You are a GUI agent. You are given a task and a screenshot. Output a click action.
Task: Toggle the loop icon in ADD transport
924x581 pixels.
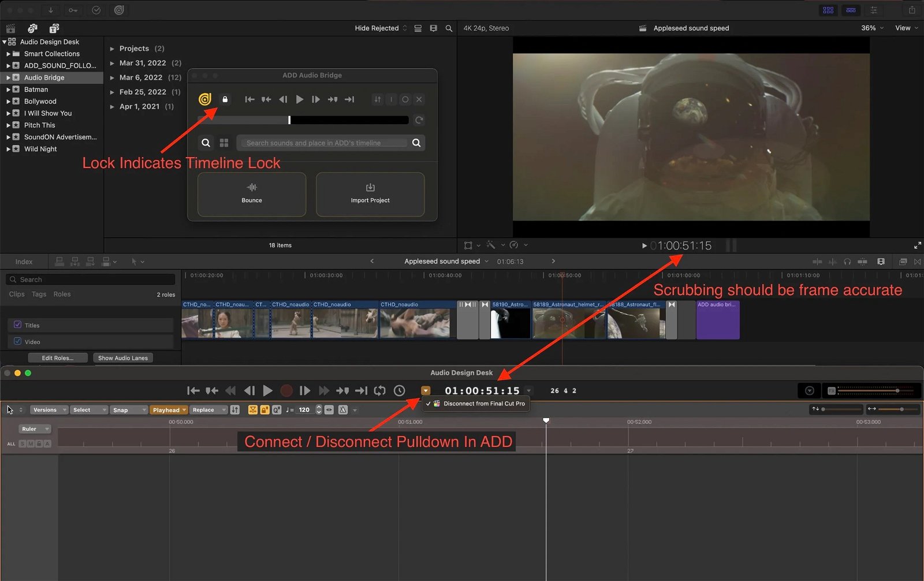coord(379,391)
